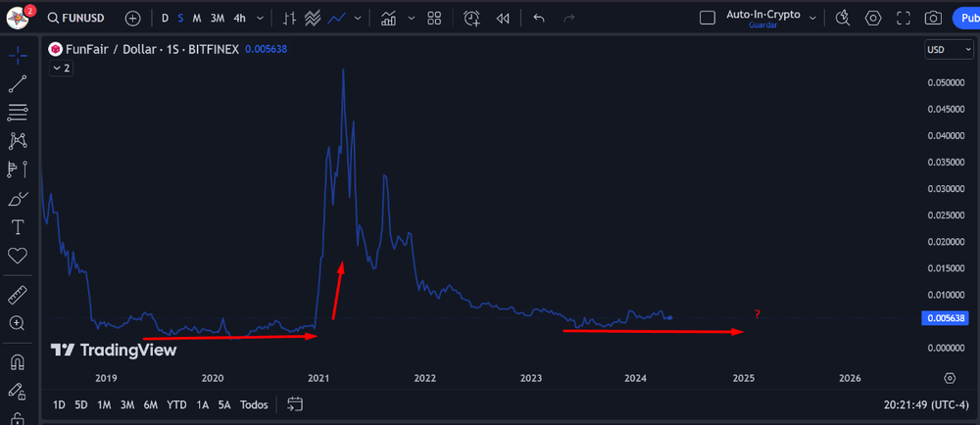Take a chart snapshot with the camera icon
This screenshot has width=980, height=425.
(934, 18)
